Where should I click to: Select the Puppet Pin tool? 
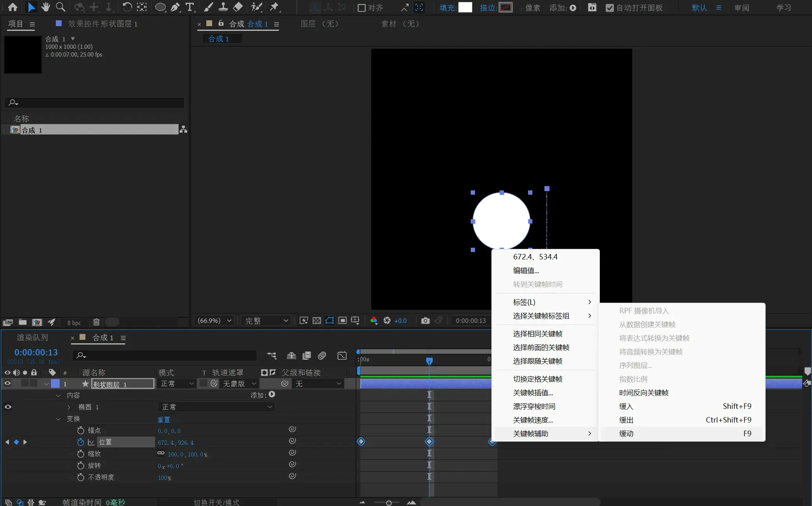coord(275,7)
